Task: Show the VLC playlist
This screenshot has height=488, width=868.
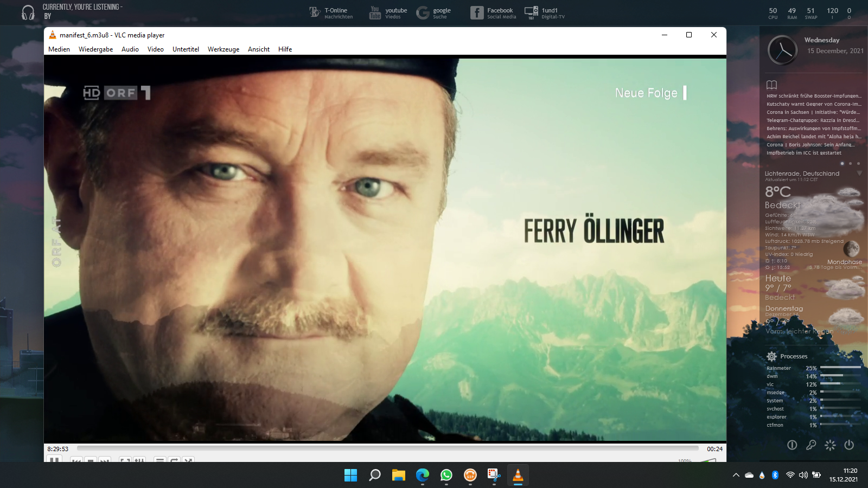Action: 160,460
